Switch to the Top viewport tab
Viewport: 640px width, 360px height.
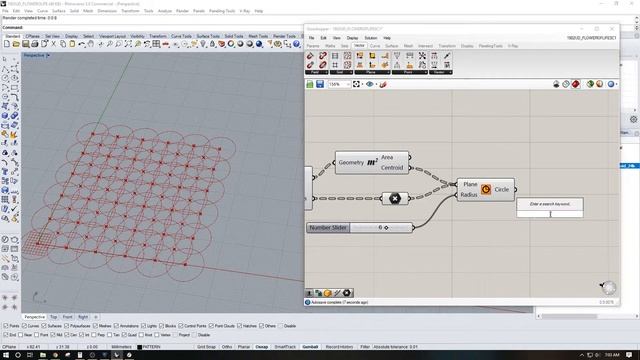coord(53,317)
